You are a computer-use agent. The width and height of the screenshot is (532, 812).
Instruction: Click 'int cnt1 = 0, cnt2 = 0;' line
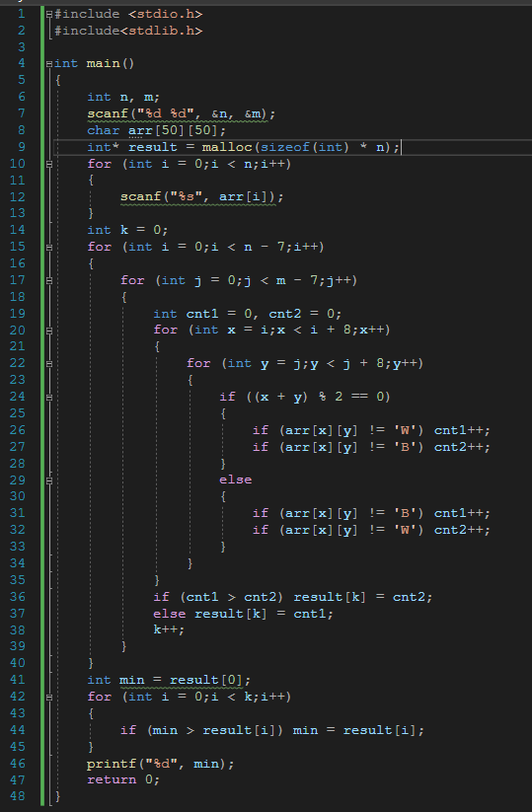tap(248, 314)
